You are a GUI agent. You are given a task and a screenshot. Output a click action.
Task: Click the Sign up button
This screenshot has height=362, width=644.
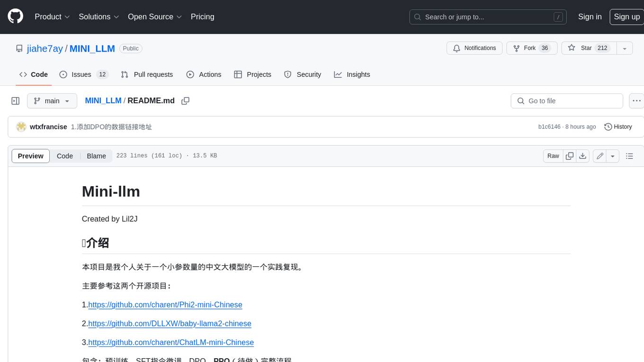[626, 17]
